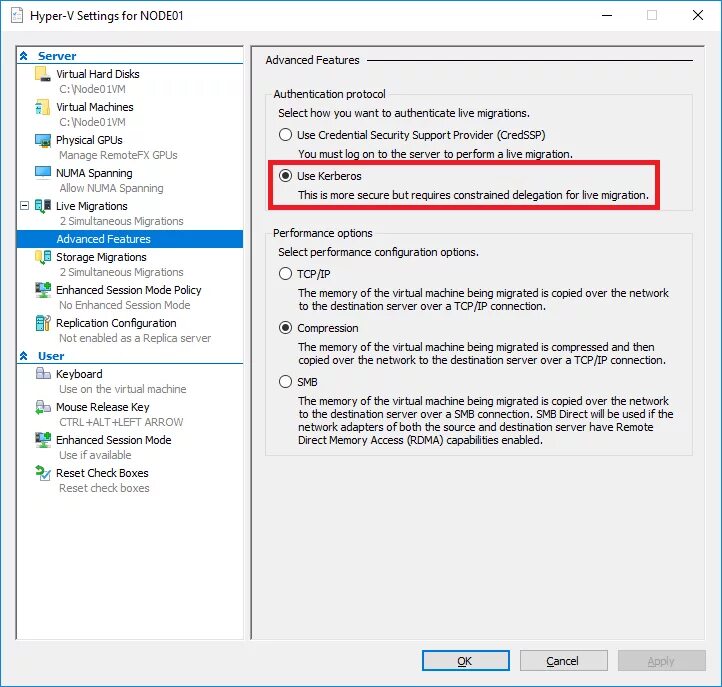Click 'No Enhanced Session Mode' subtitle
The height and width of the screenshot is (687, 722).
tap(125, 305)
